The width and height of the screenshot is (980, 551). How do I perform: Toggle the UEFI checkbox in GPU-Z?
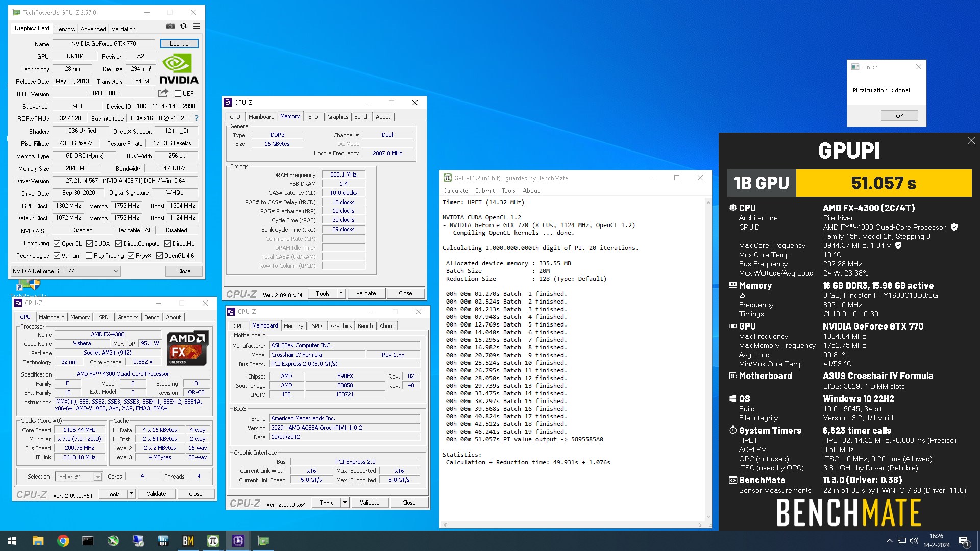(x=178, y=94)
